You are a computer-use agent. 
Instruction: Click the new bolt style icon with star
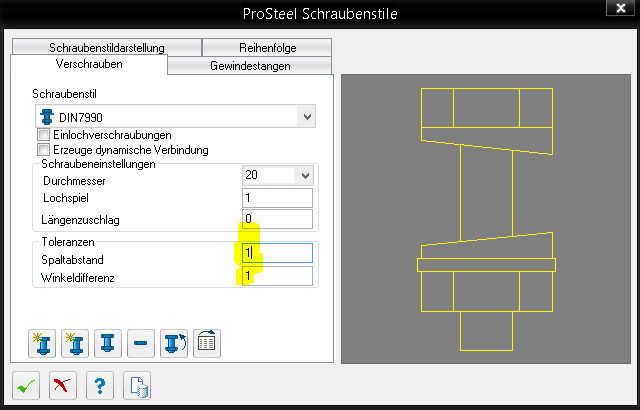point(42,344)
